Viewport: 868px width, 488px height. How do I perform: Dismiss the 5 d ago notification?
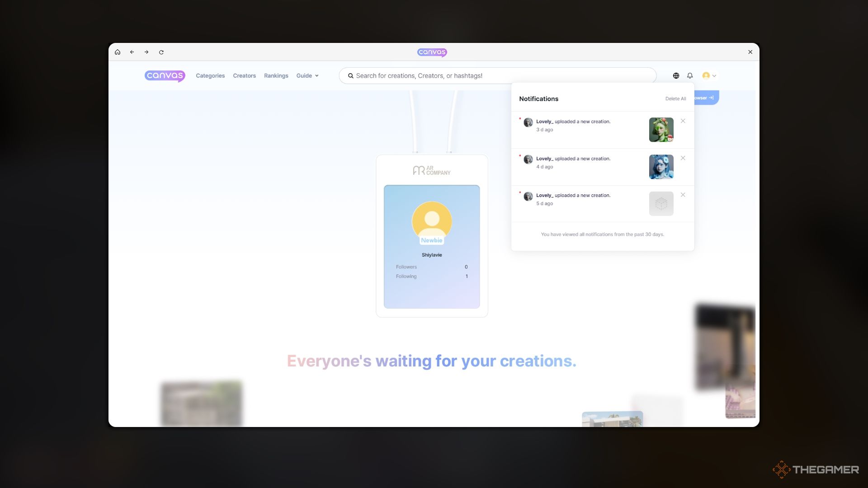683,195
